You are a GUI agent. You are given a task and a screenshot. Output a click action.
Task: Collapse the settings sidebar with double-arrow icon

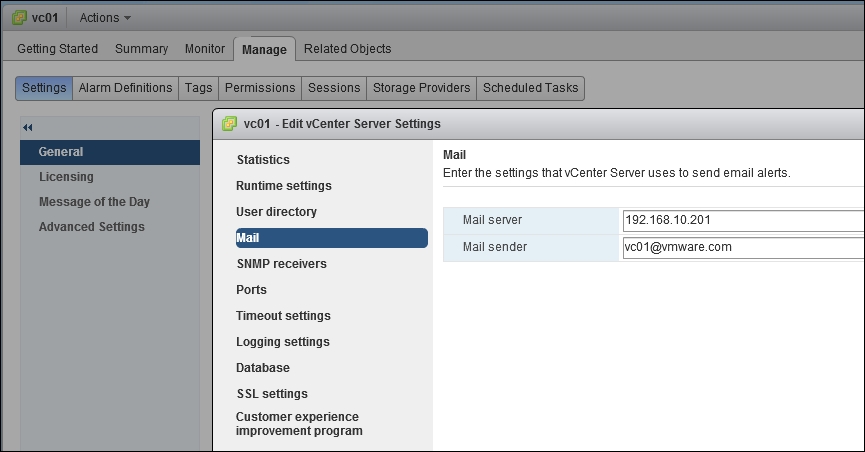(28, 127)
